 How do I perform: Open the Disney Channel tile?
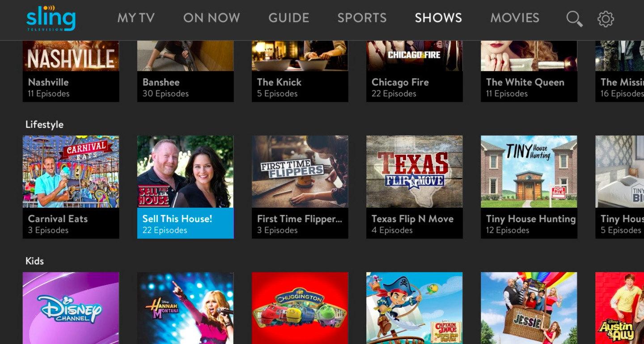(x=71, y=308)
